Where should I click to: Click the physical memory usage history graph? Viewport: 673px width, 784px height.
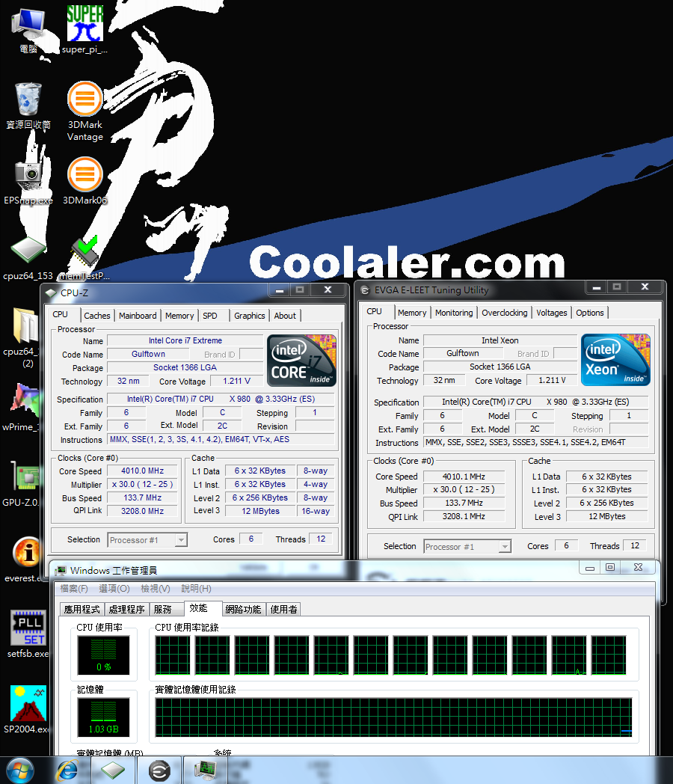pos(393,717)
